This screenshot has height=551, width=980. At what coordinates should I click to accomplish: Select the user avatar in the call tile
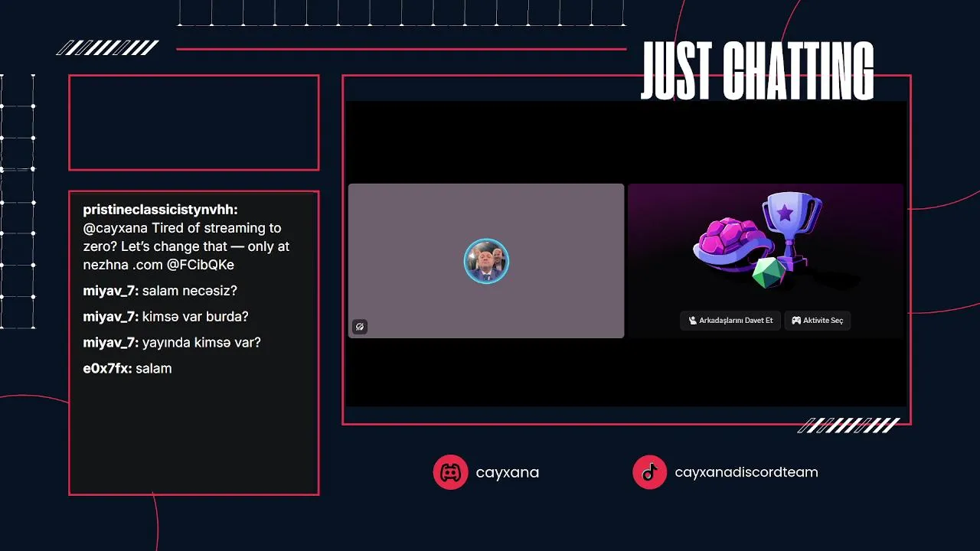486,261
